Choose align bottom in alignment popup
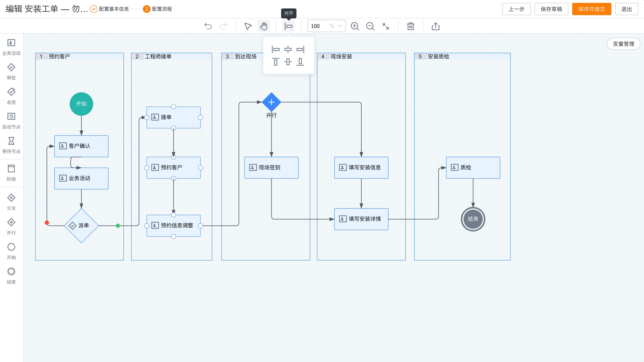 coord(300,62)
